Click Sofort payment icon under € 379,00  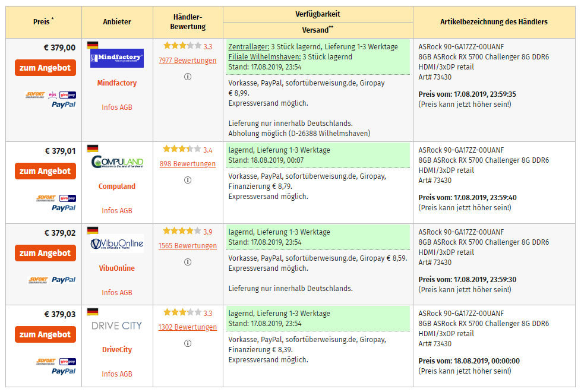click(36, 95)
